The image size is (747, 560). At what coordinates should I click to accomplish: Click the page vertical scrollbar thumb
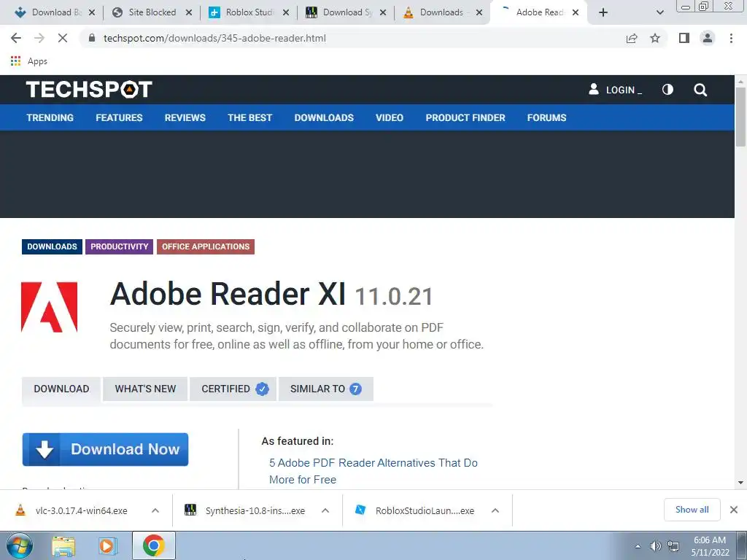pyautogui.click(x=740, y=117)
